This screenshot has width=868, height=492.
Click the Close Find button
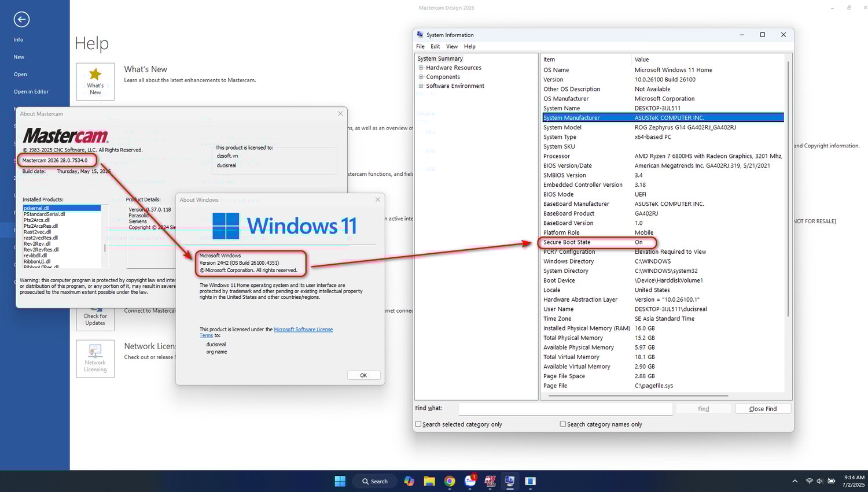click(763, 409)
